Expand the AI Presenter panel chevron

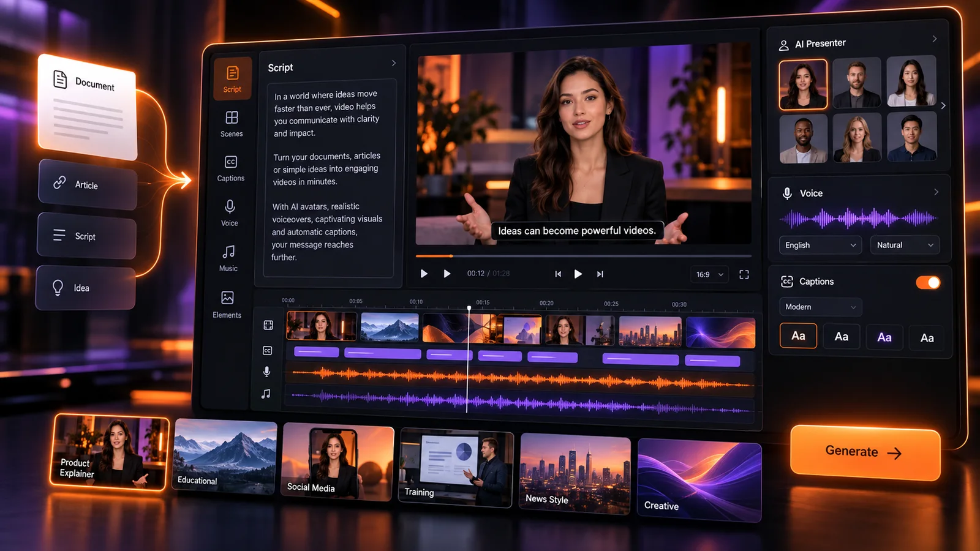pyautogui.click(x=935, y=39)
